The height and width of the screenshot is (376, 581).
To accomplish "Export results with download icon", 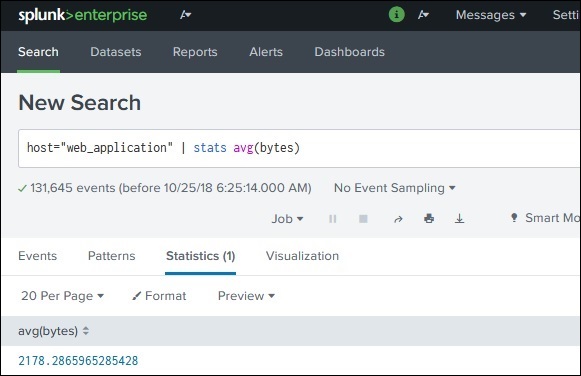I will click(459, 219).
